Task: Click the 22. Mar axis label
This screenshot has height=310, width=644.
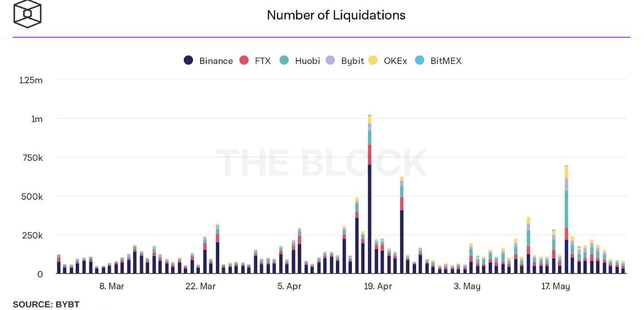Action: [201, 286]
